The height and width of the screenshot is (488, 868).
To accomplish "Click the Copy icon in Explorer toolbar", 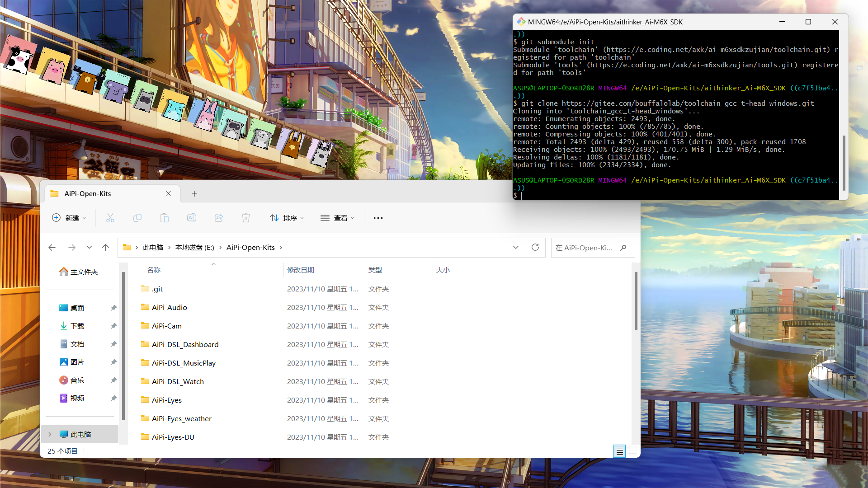I will click(137, 218).
